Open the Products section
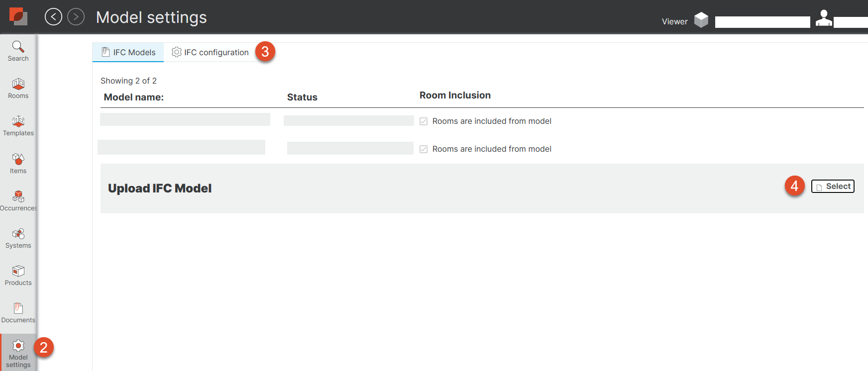Screen dimensions: 868x371 [x=18, y=276]
